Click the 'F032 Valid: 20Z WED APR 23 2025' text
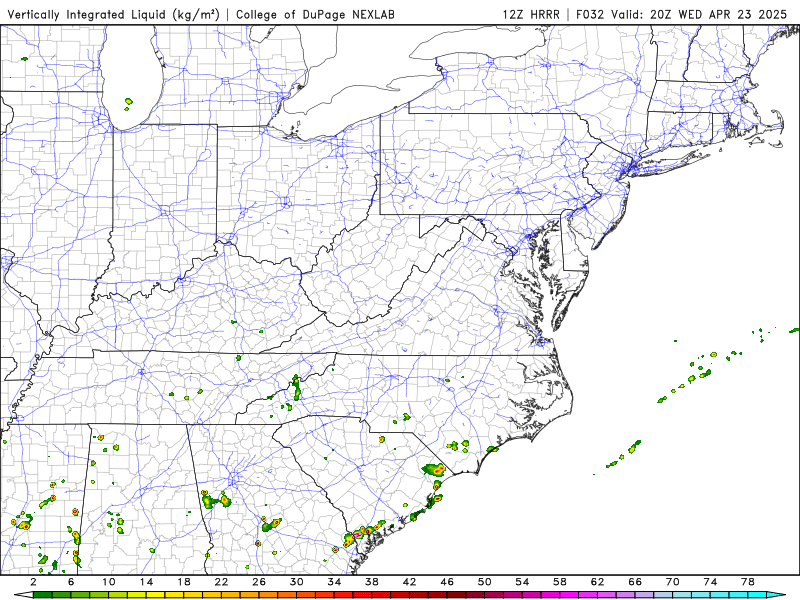This screenshot has width=800, height=600. [682, 14]
